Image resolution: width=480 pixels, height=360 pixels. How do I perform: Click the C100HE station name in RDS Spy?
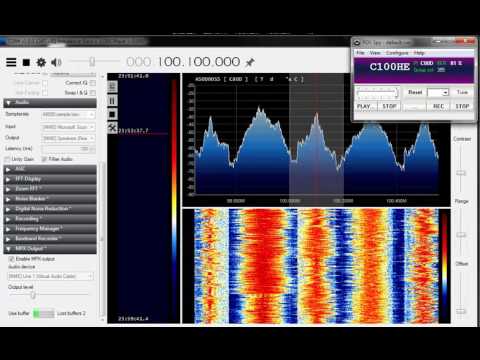click(390, 67)
